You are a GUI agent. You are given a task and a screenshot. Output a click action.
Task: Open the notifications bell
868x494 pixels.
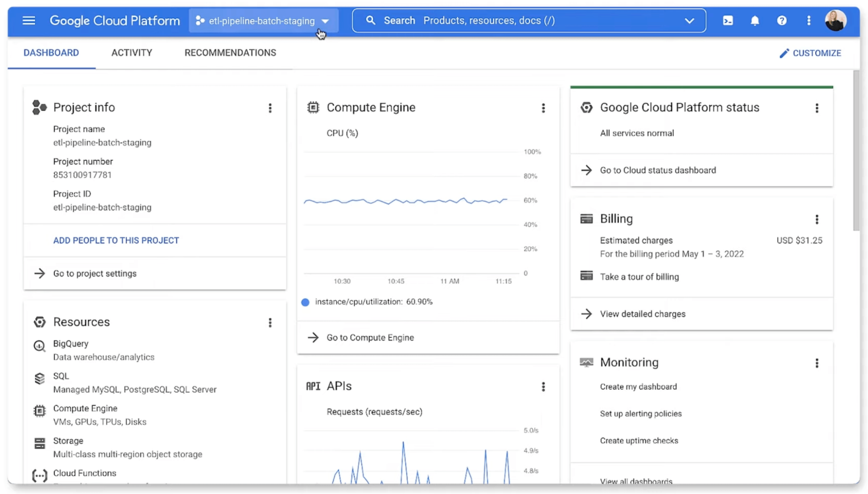tap(755, 20)
